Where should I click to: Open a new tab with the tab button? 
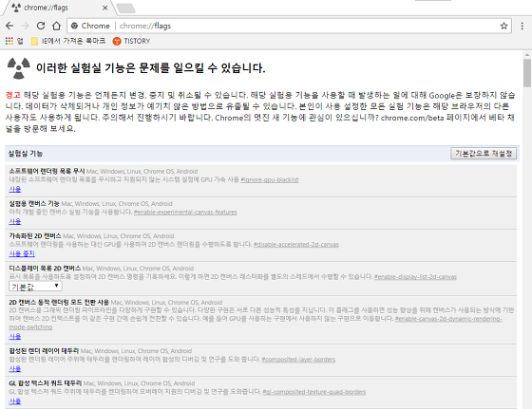125,9
